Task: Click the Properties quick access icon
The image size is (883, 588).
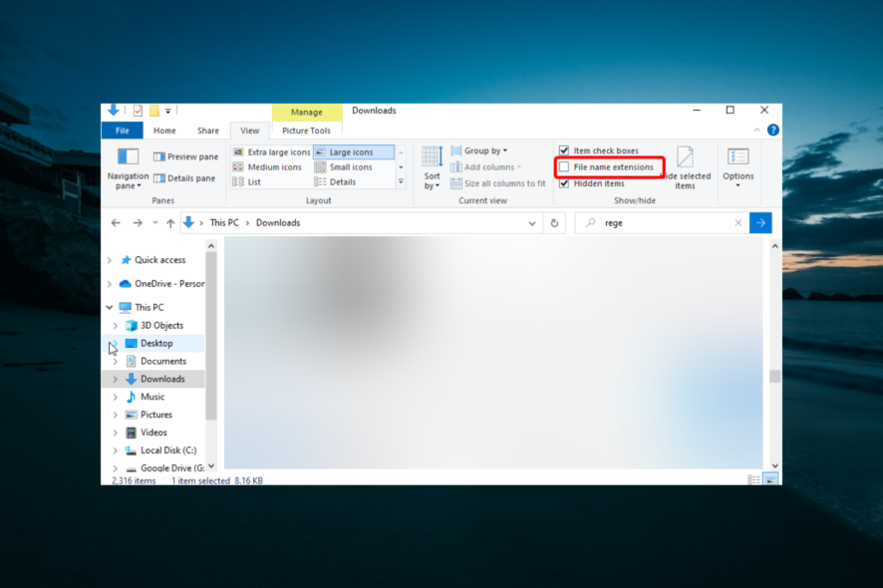Action: pos(138,111)
